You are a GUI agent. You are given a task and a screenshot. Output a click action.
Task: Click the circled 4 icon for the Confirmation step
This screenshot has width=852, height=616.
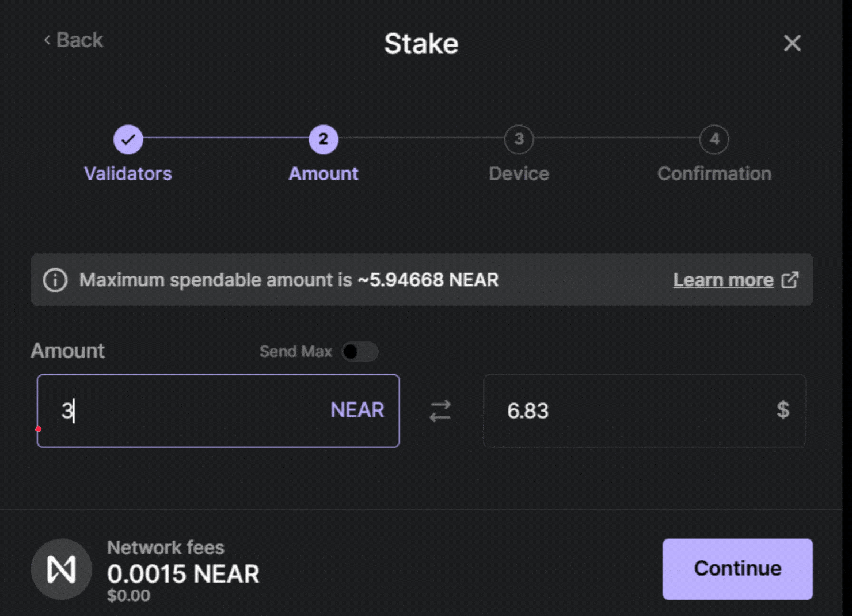point(714,139)
